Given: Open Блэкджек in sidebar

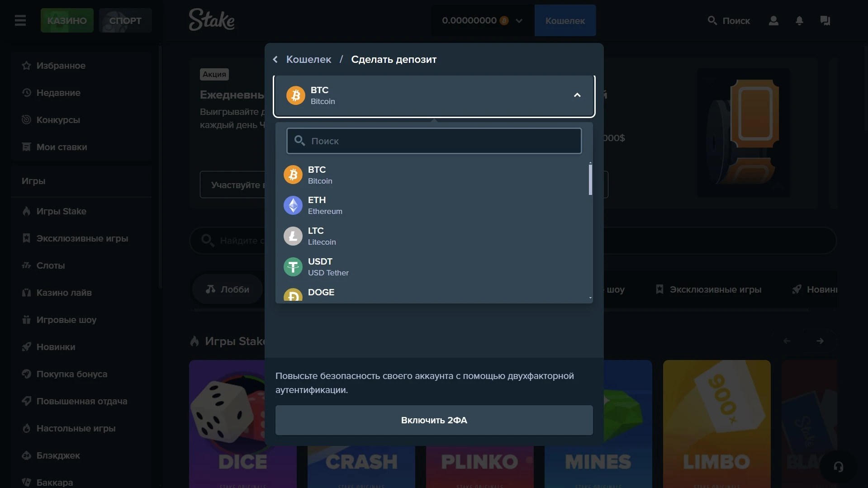Looking at the screenshot, I should (x=81, y=455).
